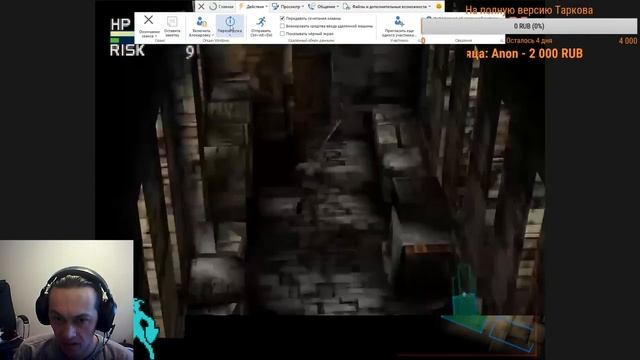Click the "Anon - 2 000 RUB" donation text
Image resolution: width=640 pixels, height=360 pixels.
537,54
